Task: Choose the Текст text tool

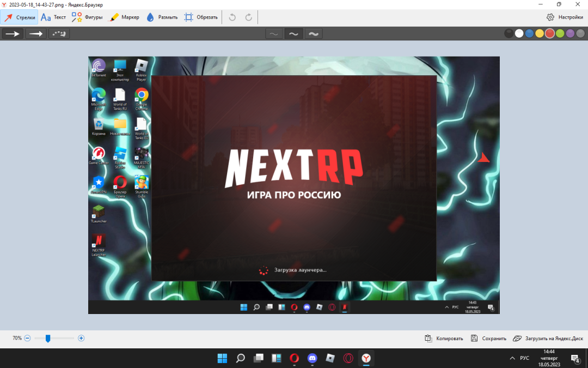Action: point(53,17)
